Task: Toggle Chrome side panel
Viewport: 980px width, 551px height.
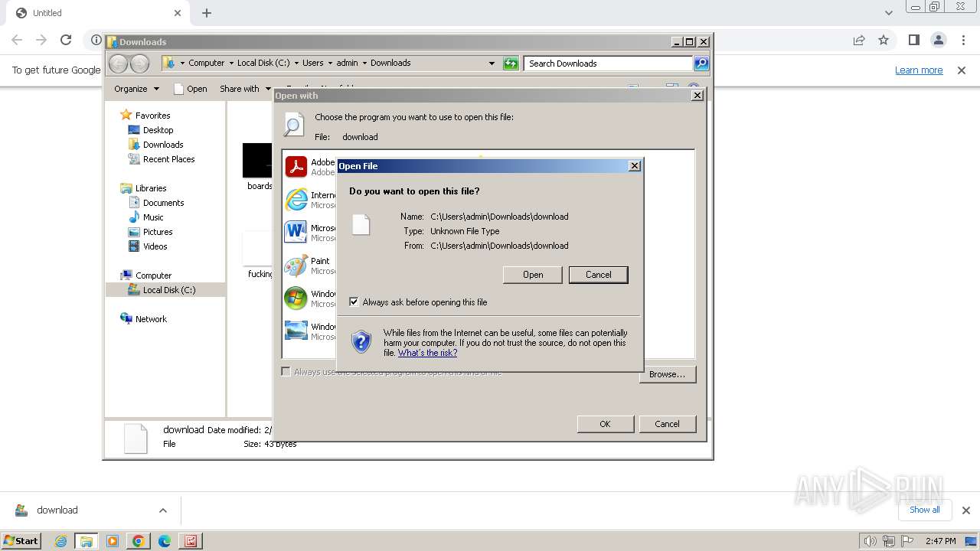Action: (x=913, y=40)
